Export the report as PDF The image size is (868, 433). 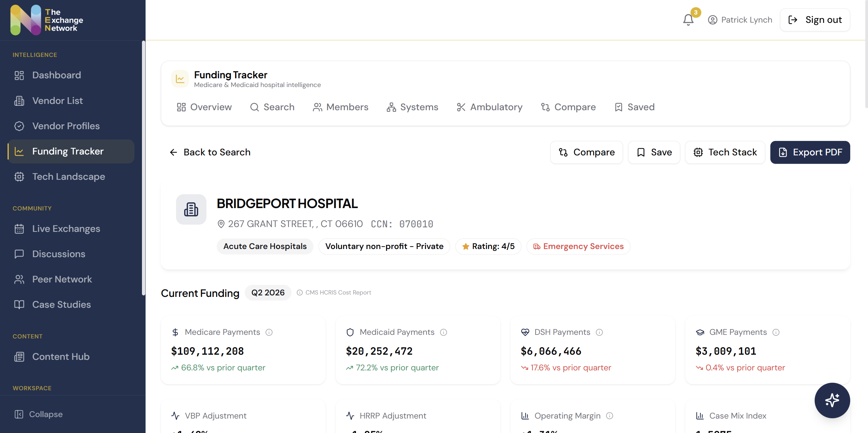click(810, 152)
